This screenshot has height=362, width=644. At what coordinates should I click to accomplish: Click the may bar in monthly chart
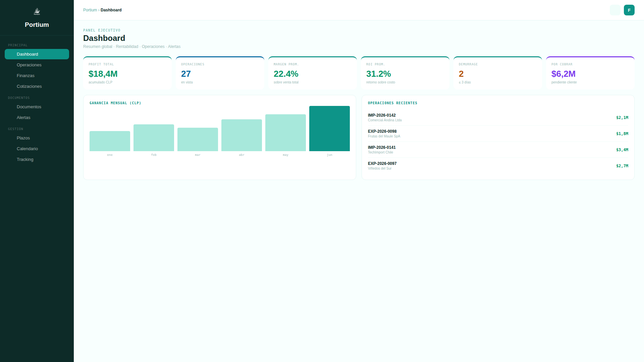click(285, 133)
